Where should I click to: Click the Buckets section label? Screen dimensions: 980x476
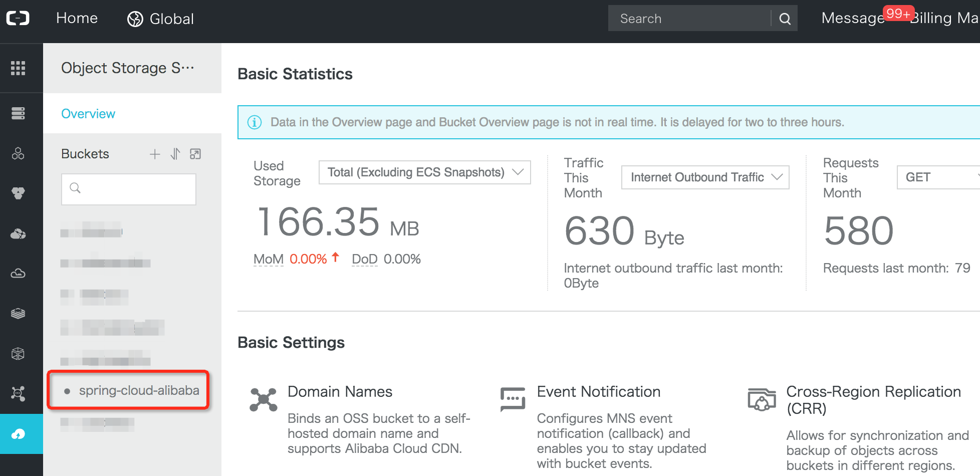pyautogui.click(x=85, y=154)
